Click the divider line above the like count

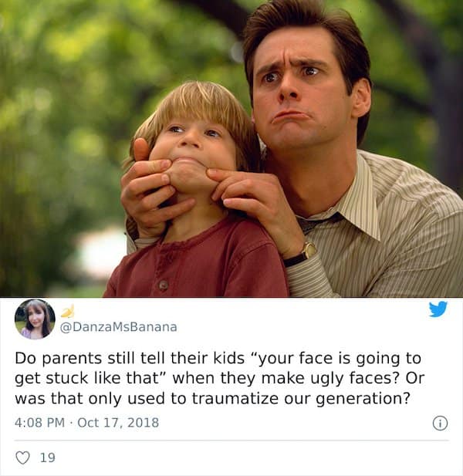(x=231, y=441)
